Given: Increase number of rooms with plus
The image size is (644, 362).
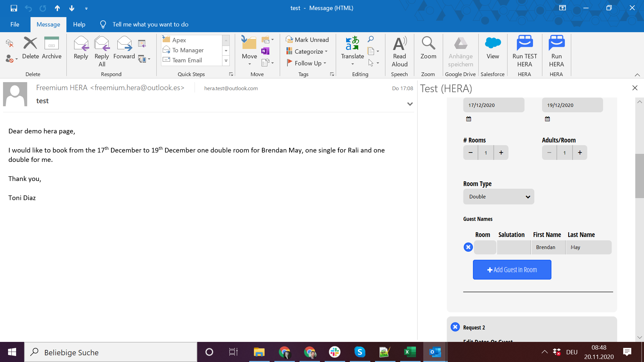Looking at the screenshot, I should tap(501, 153).
